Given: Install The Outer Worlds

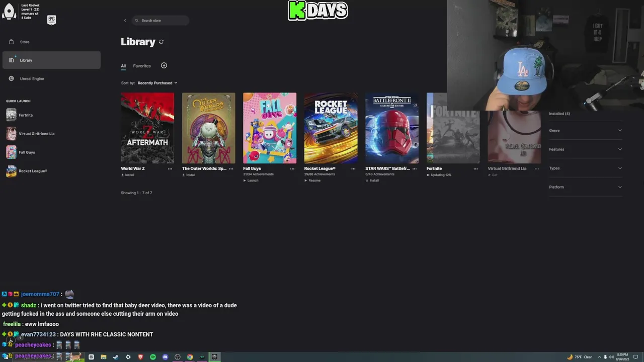Looking at the screenshot, I should tap(189, 175).
